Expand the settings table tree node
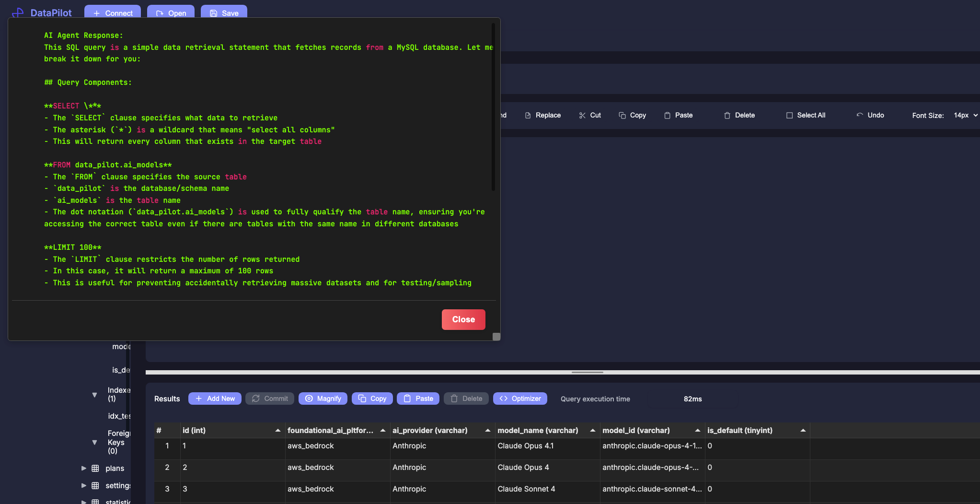The width and height of the screenshot is (980, 504). pos(84,485)
